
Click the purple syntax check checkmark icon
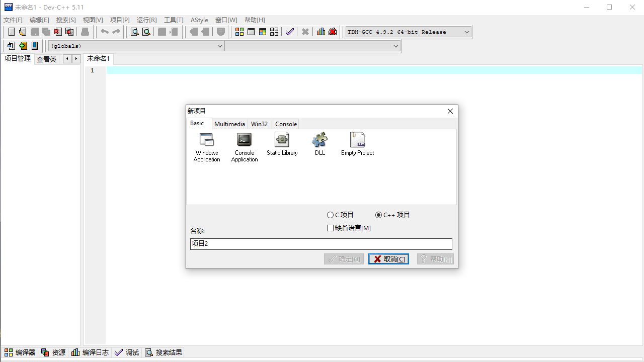(x=290, y=31)
